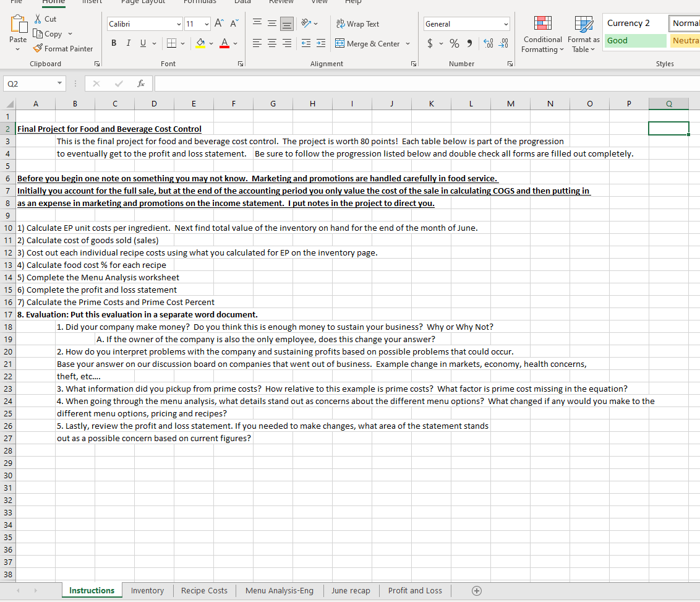Apply the Percent Style format
Image resolution: width=700 pixels, height=602 pixels.
(455, 43)
